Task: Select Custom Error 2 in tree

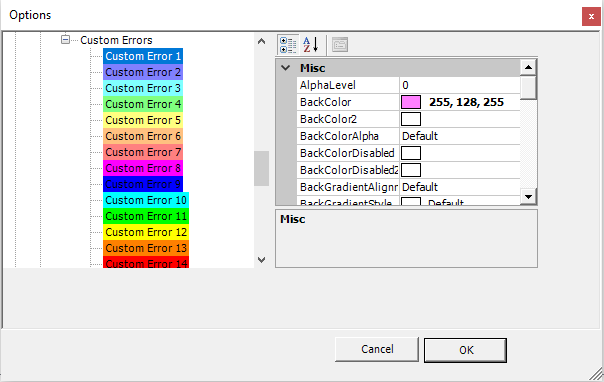Action: (143, 72)
